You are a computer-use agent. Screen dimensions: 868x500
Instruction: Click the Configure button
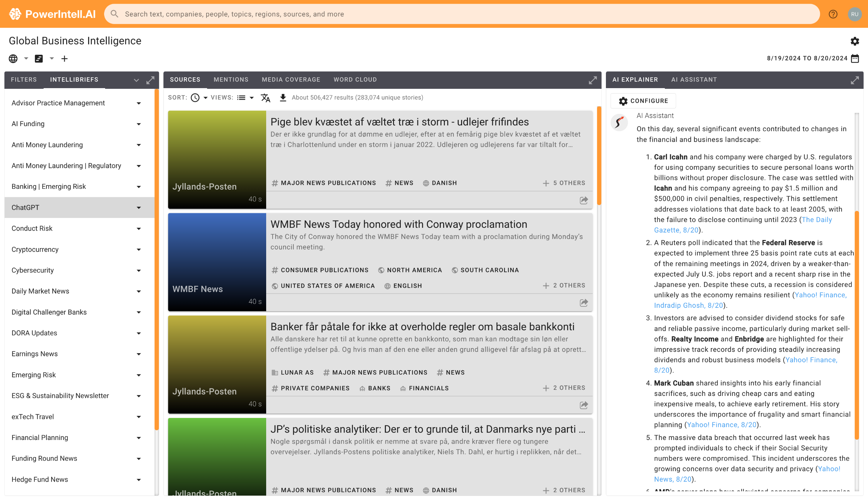tap(643, 101)
